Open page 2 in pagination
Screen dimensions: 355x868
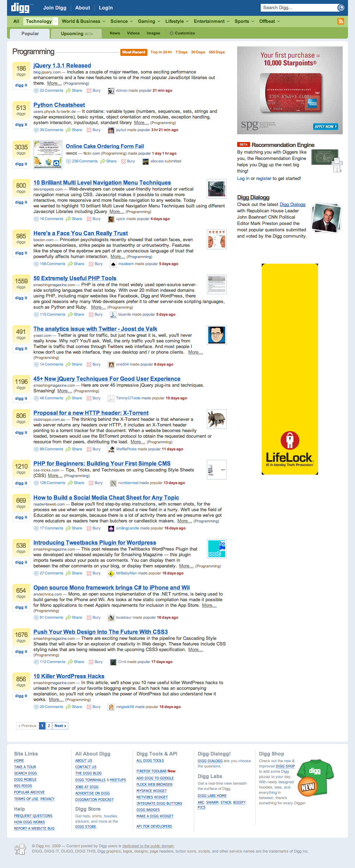click(49, 726)
